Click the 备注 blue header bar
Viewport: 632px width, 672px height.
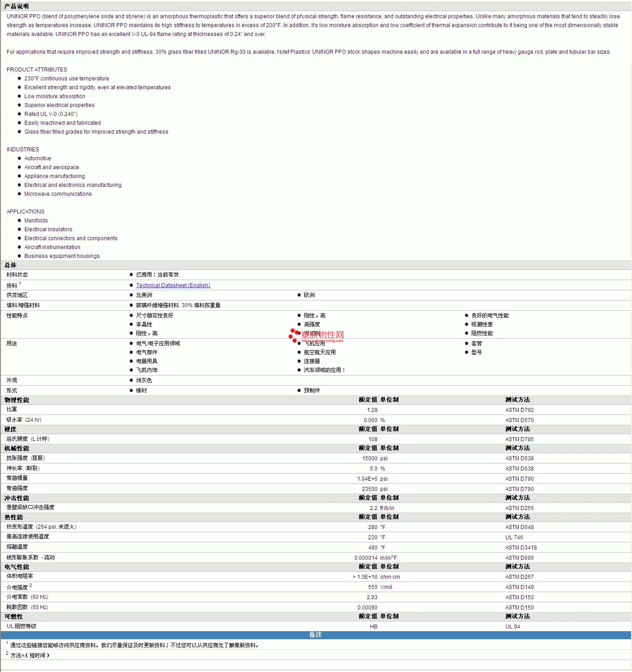tap(316, 635)
